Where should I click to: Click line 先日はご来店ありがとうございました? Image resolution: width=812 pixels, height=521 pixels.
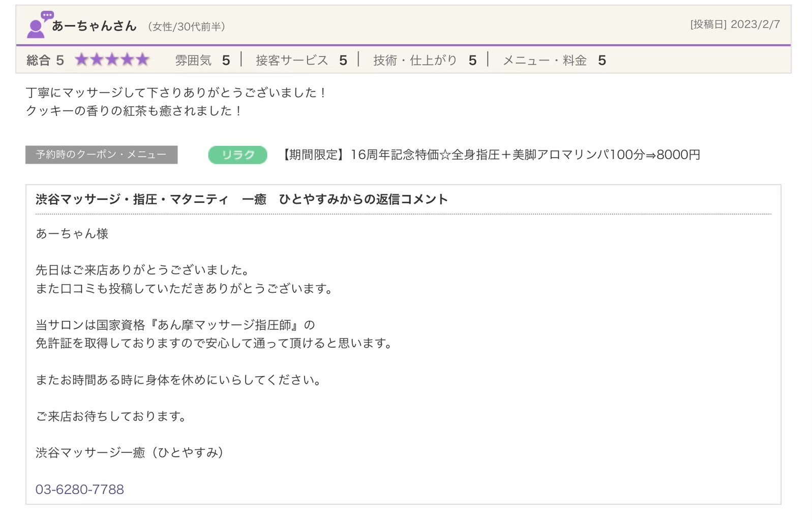(142, 270)
